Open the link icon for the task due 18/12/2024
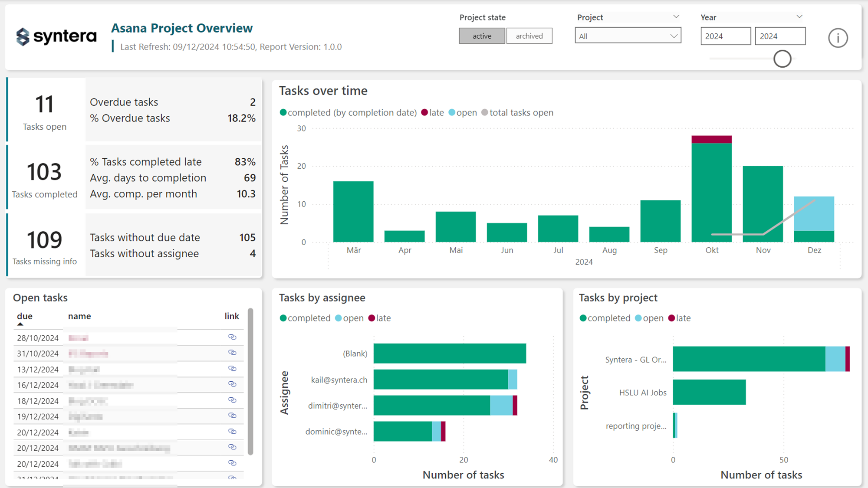The image size is (868, 488). pos(233,400)
